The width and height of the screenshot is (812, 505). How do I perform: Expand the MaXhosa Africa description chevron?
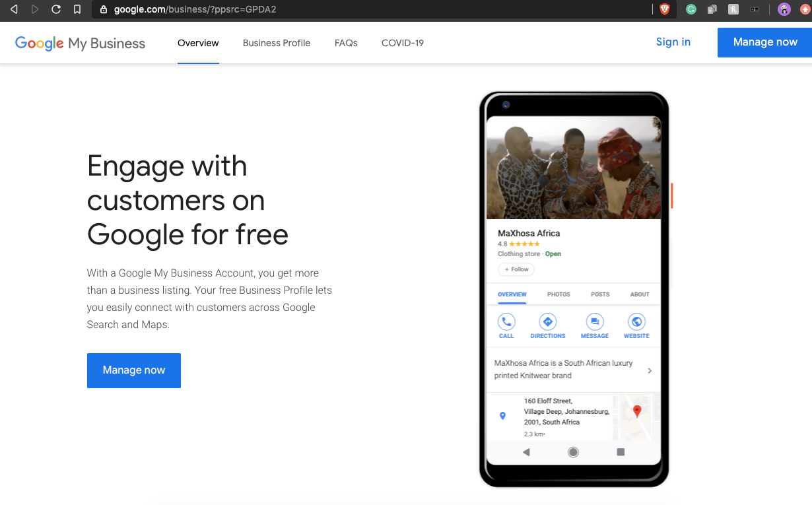point(650,370)
